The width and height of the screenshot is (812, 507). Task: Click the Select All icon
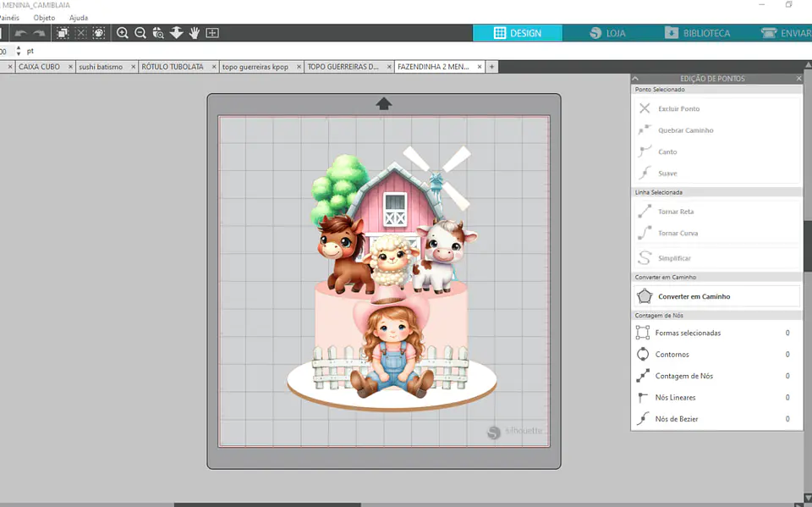tap(63, 33)
